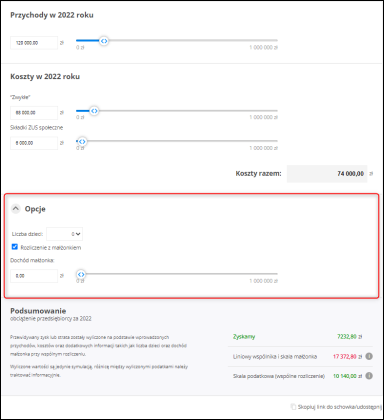The height and width of the screenshot is (420, 384).
Task: Click the Koszty razem total field
Action: click(x=327, y=174)
